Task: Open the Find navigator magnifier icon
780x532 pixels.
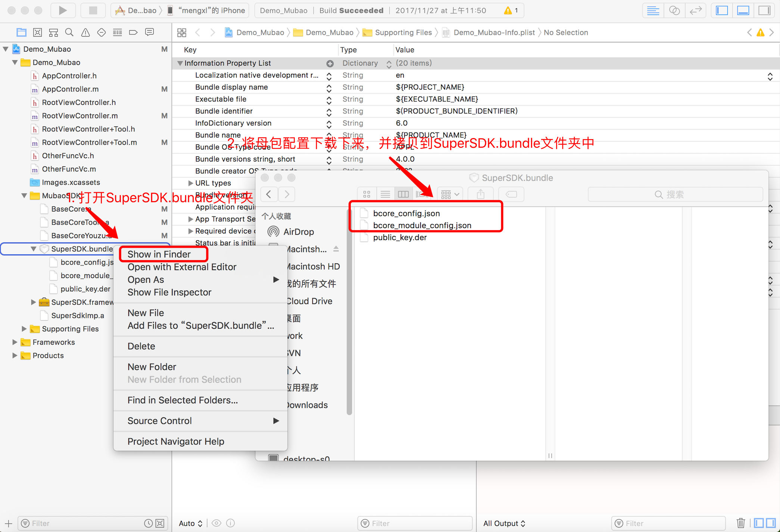Action: pos(69,32)
